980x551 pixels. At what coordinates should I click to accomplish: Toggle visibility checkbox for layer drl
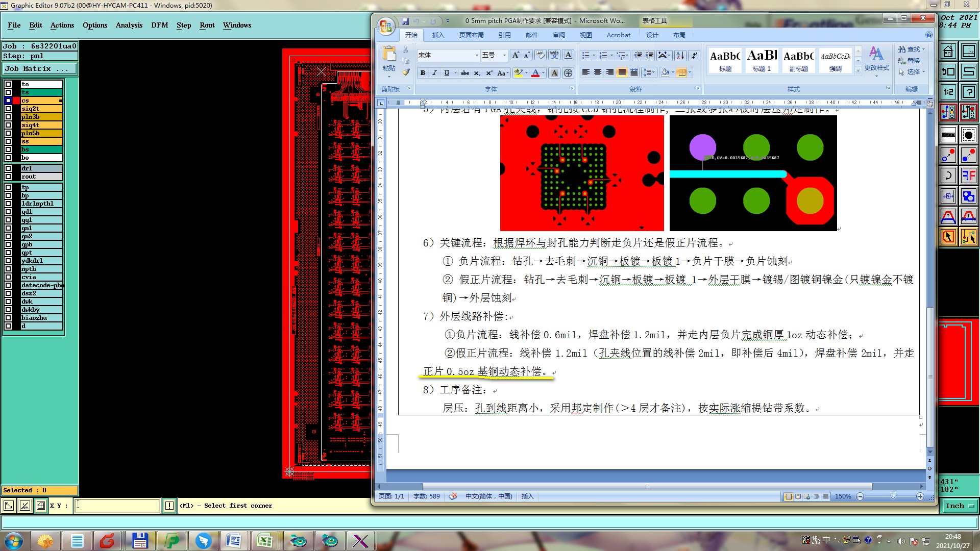pos(8,168)
